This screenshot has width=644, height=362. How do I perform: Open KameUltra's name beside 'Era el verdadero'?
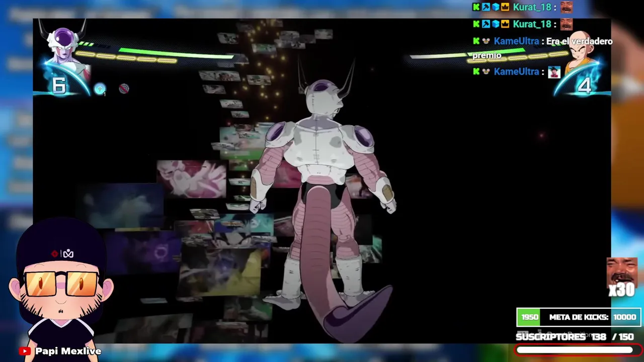click(x=516, y=41)
